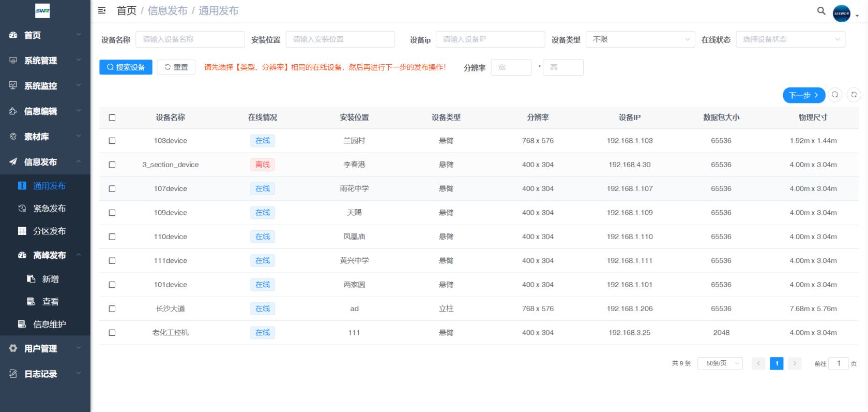Image resolution: width=868 pixels, height=412 pixels.
Task: Click the round refresh icon above table
Action: pos(854,95)
